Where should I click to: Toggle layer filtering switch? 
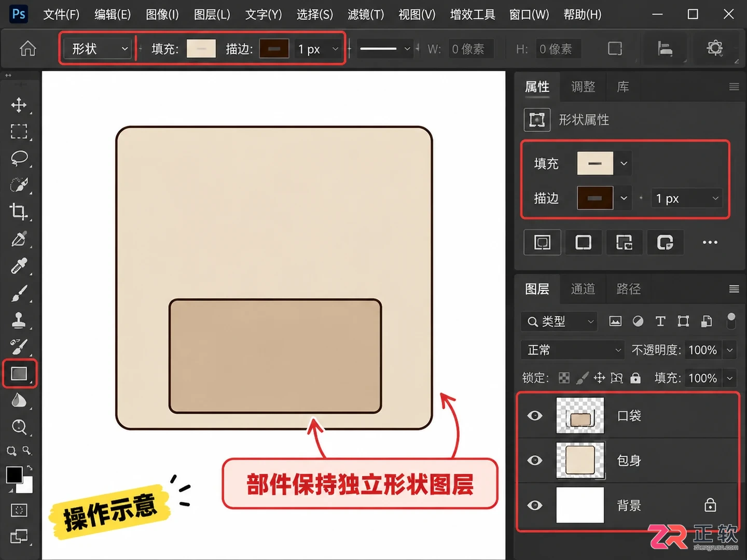pyautogui.click(x=731, y=321)
